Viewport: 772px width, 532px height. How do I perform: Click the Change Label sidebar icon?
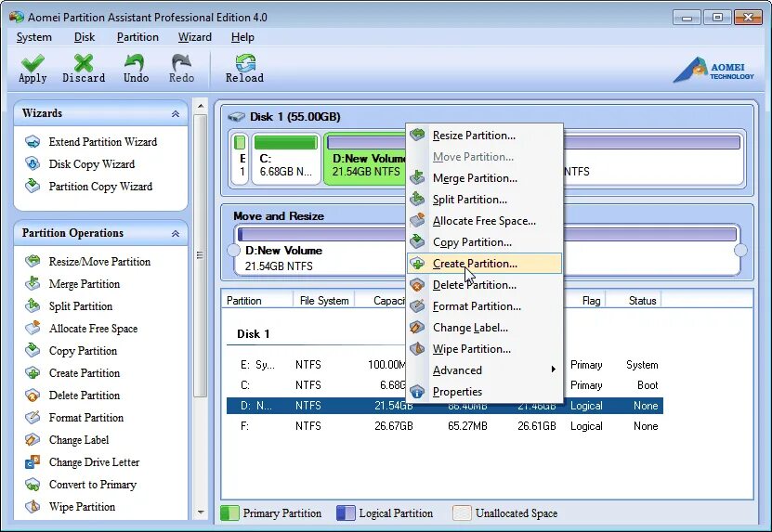click(x=33, y=439)
